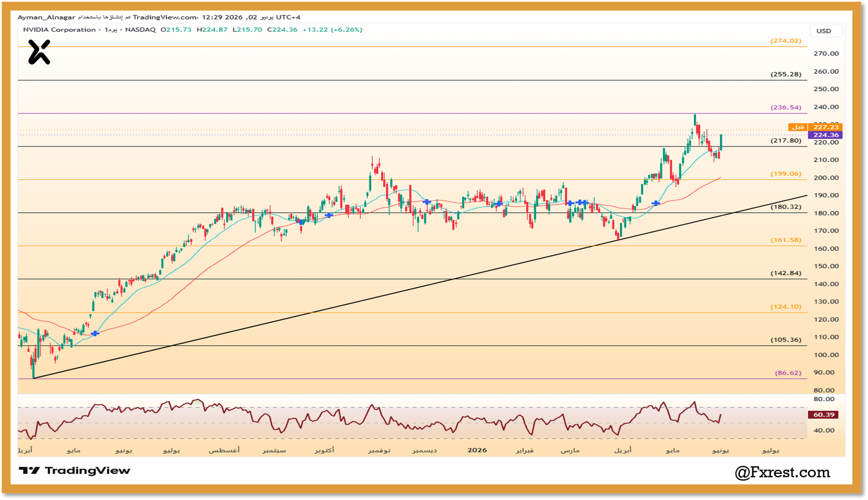Click the 170.00 price axis tick
Viewport: 868px width, 500px height.
826,231
